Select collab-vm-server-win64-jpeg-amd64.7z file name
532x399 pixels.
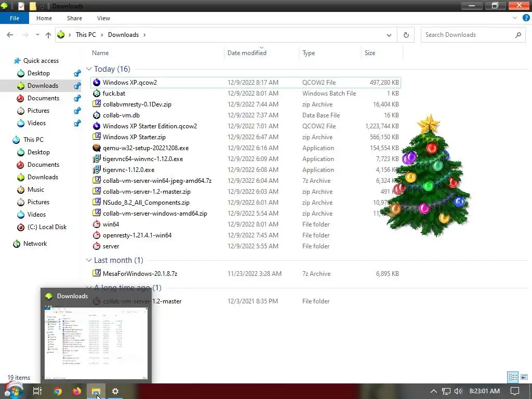(x=157, y=180)
